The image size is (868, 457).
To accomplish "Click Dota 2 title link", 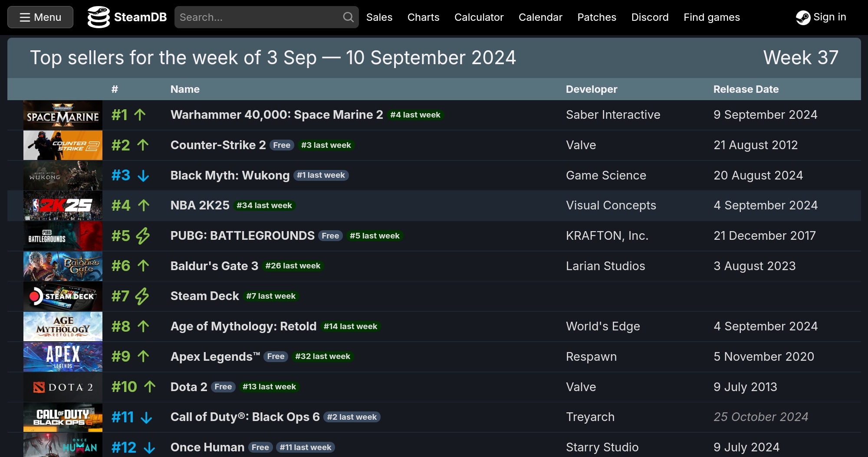I will pos(189,387).
